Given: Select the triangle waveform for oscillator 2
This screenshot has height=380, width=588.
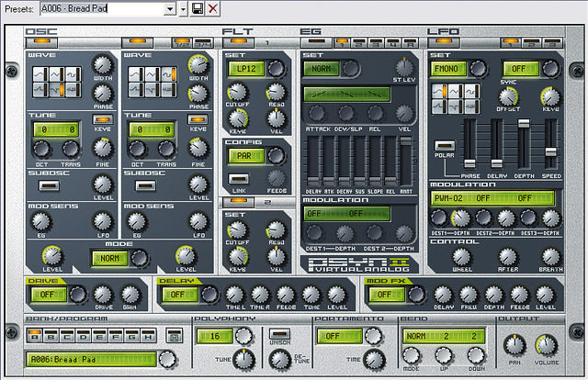Looking at the screenshot, I should [153, 74].
